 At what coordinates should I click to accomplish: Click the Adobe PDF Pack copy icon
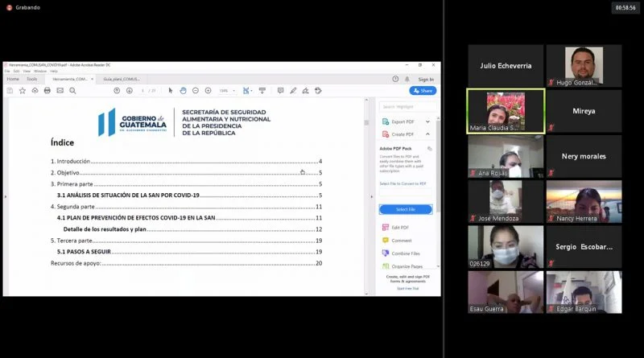[x=430, y=149]
